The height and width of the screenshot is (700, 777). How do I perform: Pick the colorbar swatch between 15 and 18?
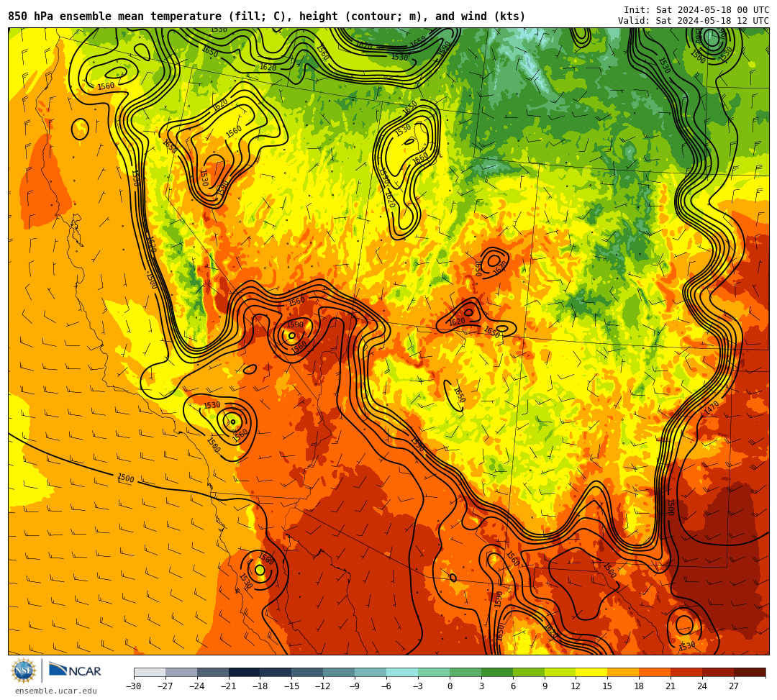point(623,672)
